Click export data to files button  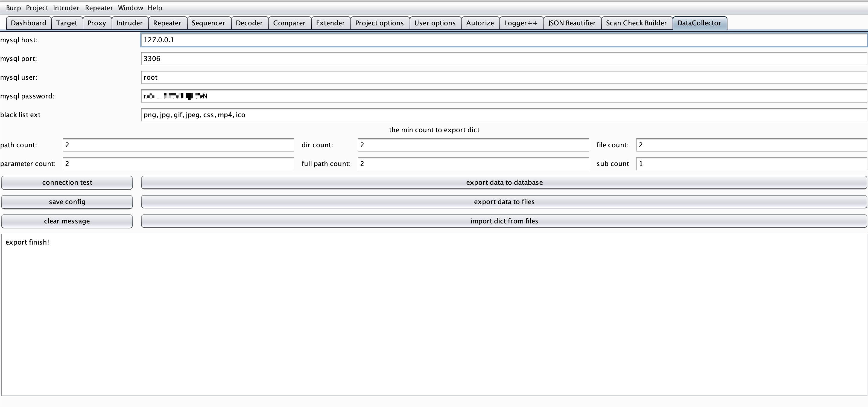pos(504,202)
